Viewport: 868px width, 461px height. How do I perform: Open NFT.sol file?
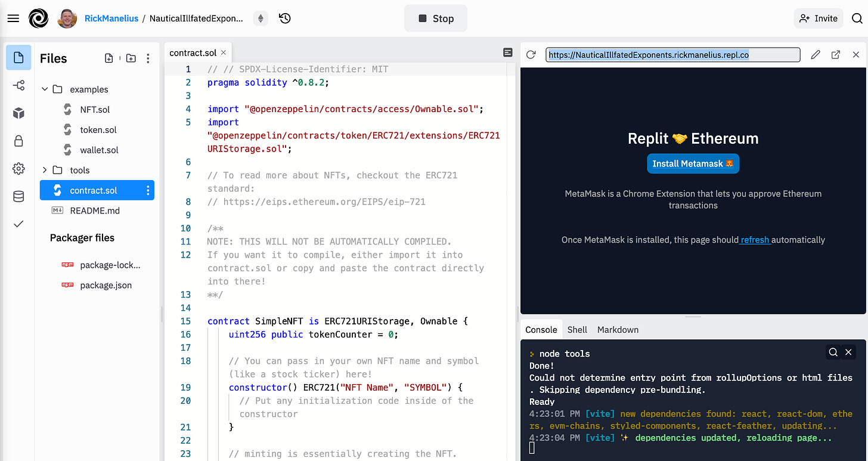[x=95, y=110]
